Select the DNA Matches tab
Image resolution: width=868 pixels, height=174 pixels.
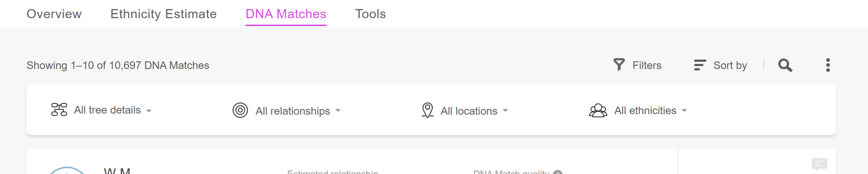pyautogui.click(x=286, y=14)
